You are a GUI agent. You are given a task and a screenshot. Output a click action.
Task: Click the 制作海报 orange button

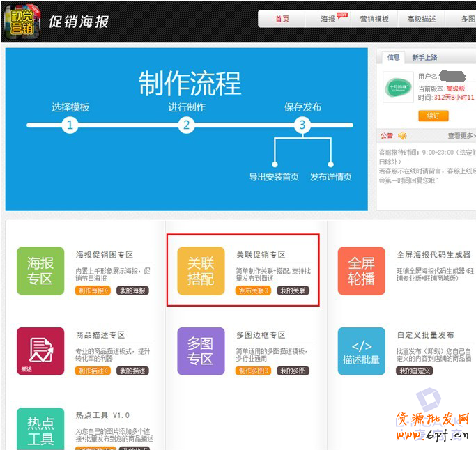pos(93,290)
